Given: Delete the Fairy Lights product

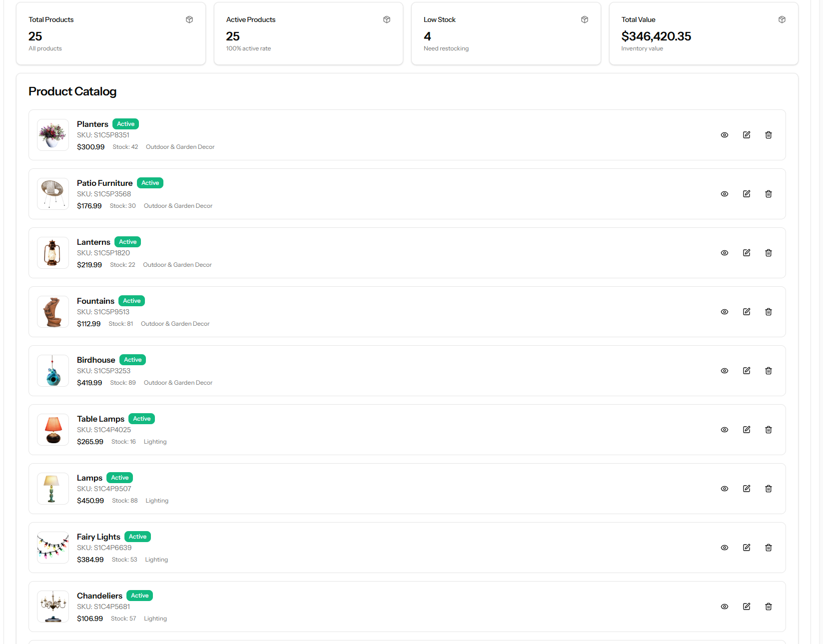Looking at the screenshot, I should pos(769,548).
